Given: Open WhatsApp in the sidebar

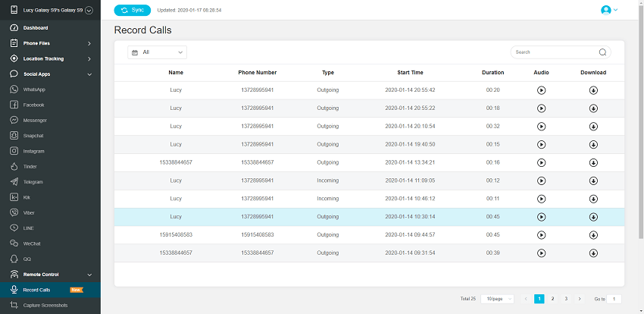Looking at the screenshot, I should click(50, 89).
